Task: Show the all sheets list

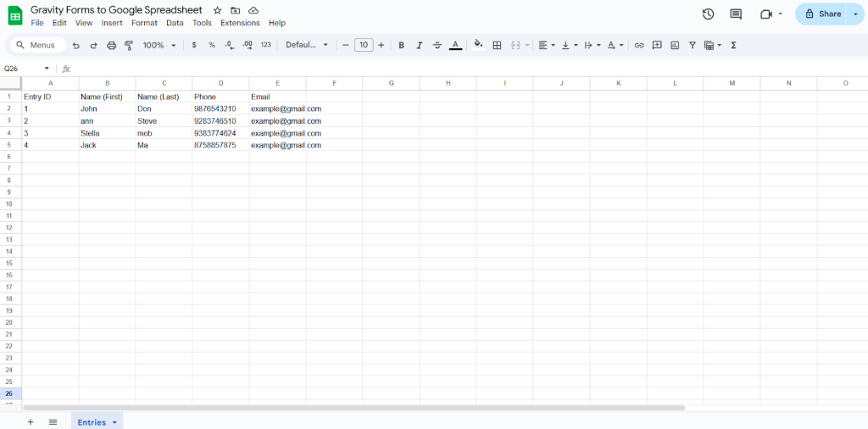Action: point(53,422)
